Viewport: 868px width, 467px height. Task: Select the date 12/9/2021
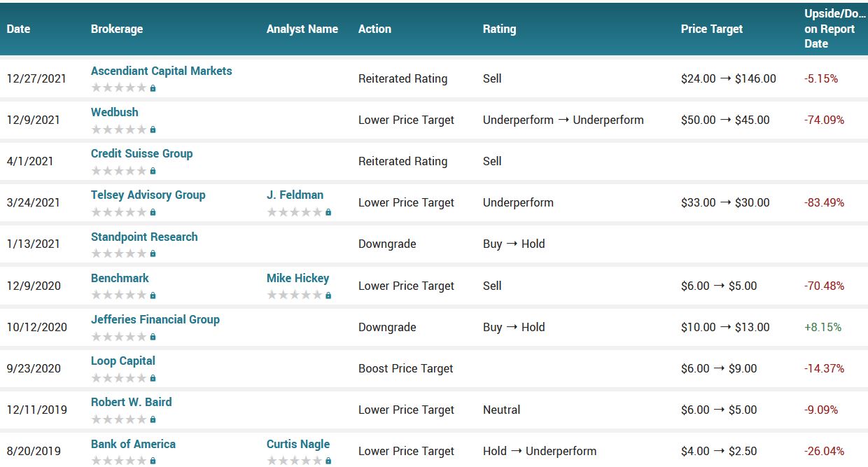[34, 120]
